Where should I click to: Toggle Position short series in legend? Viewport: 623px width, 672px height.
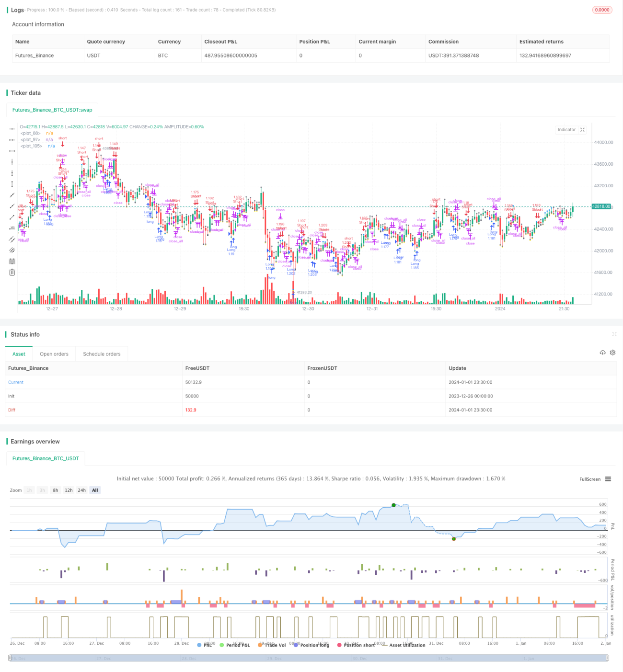point(356,645)
